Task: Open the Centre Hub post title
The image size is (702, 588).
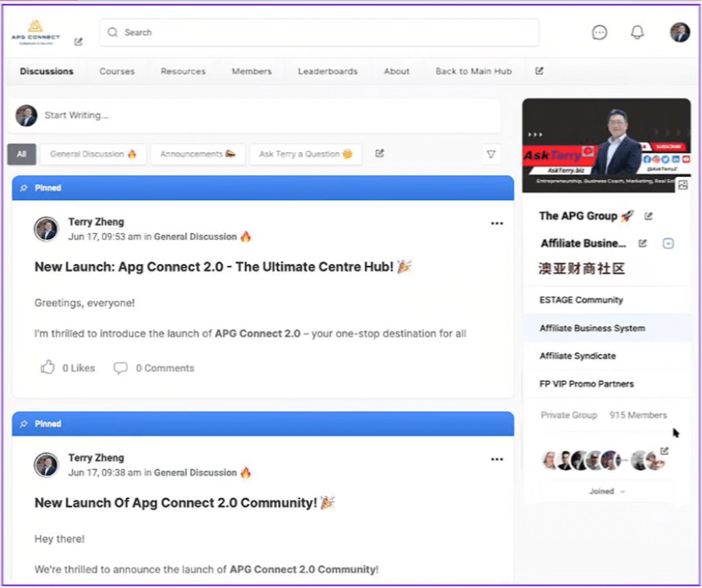Action: [222, 267]
